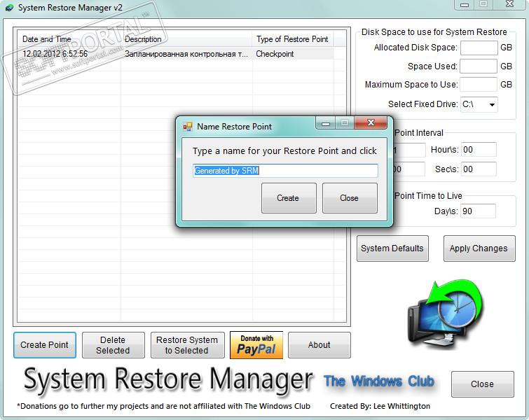529x420 pixels.
Task: Click The Windows Club logo link
Action: 379,381
